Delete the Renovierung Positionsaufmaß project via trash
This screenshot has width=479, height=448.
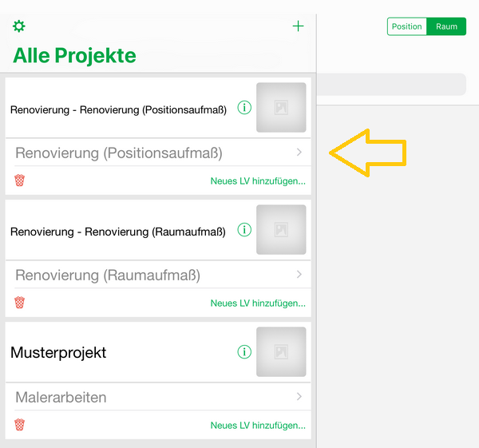coord(20,180)
